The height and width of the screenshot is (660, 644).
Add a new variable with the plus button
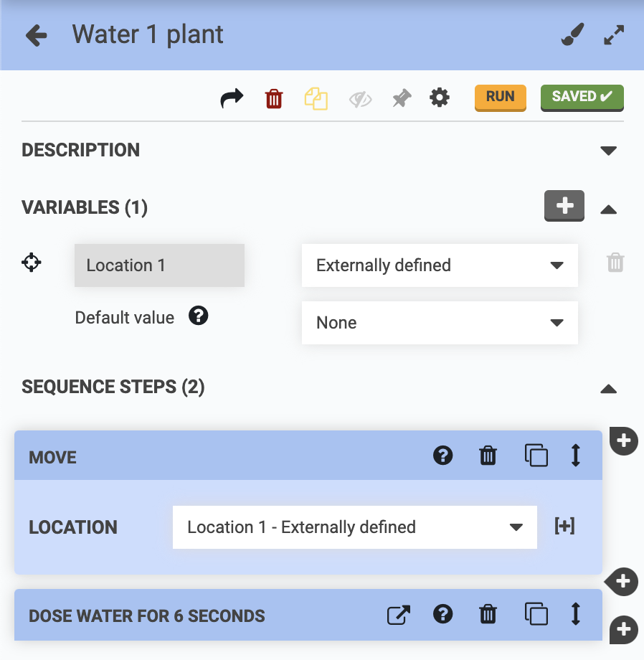click(x=564, y=206)
